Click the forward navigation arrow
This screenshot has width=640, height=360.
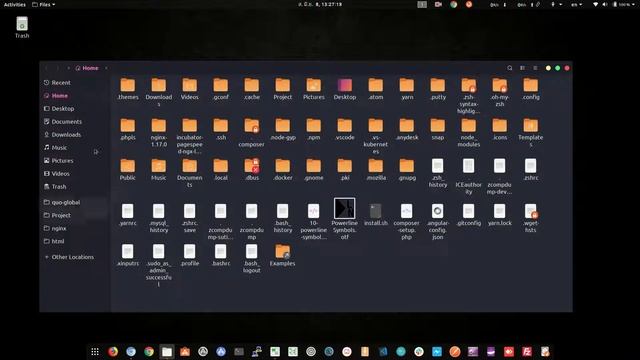pyautogui.click(x=57, y=68)
